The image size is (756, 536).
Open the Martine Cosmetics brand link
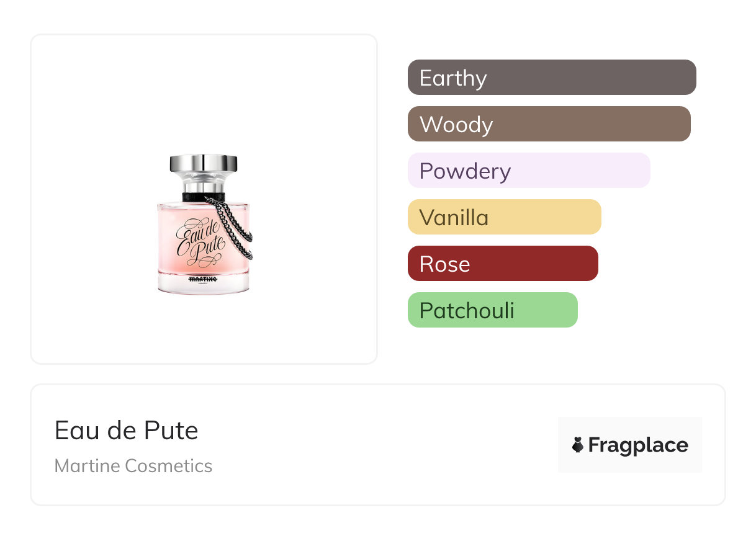(x=133, y=466)
